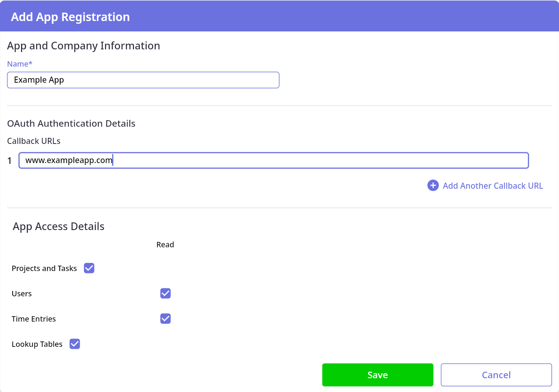Click the Lookup Tables label text
This screenshot has width=559, height=392.
37,345
